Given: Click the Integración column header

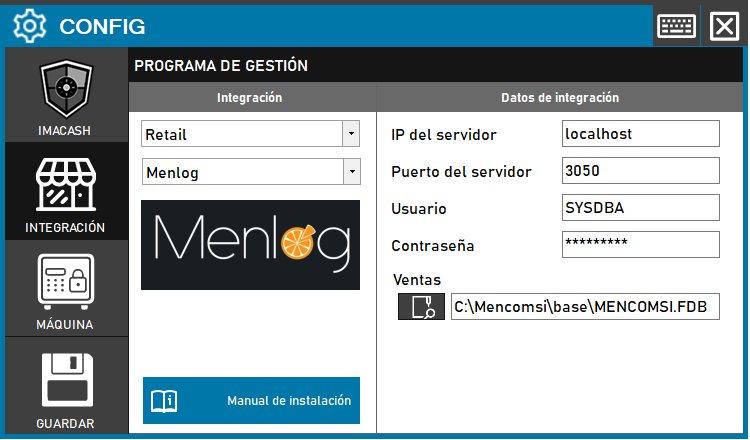Looking at the screenshot, I should pos(250,98).
